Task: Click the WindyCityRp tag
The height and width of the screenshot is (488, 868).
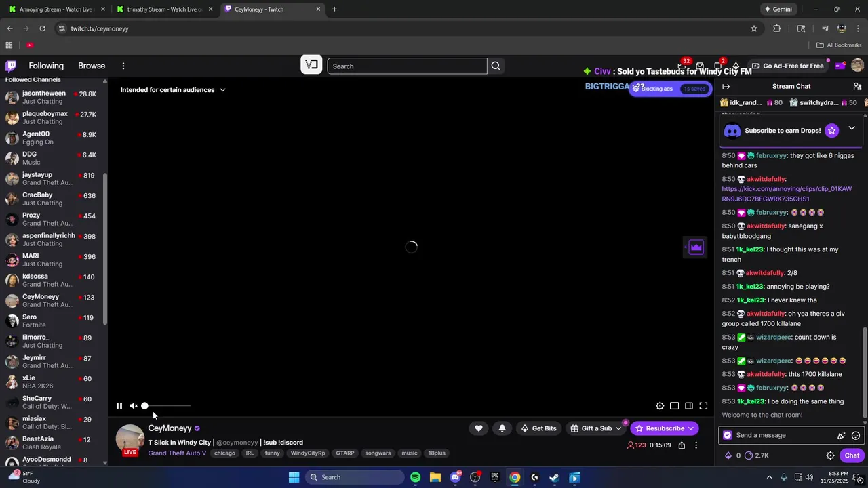Action: (308, 453)
